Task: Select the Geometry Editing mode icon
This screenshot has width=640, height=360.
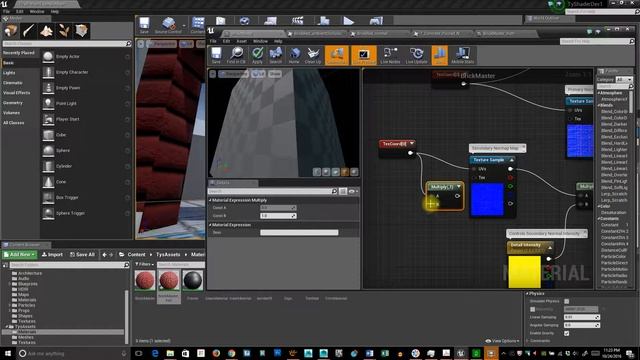Action: click(x=81, y=31)
